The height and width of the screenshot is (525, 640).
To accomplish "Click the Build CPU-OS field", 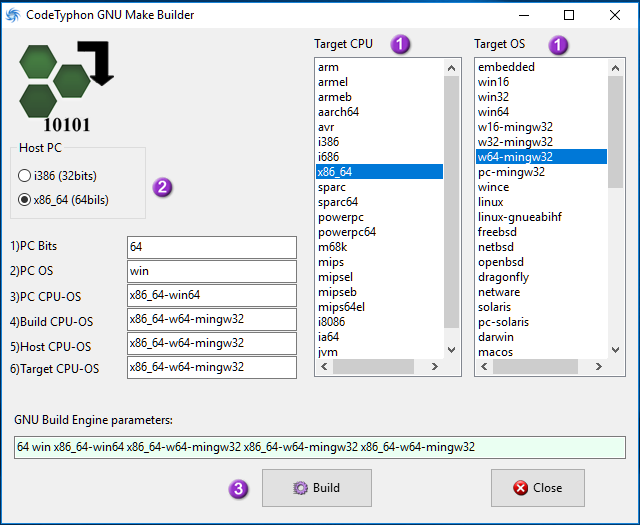I will 212,319.
